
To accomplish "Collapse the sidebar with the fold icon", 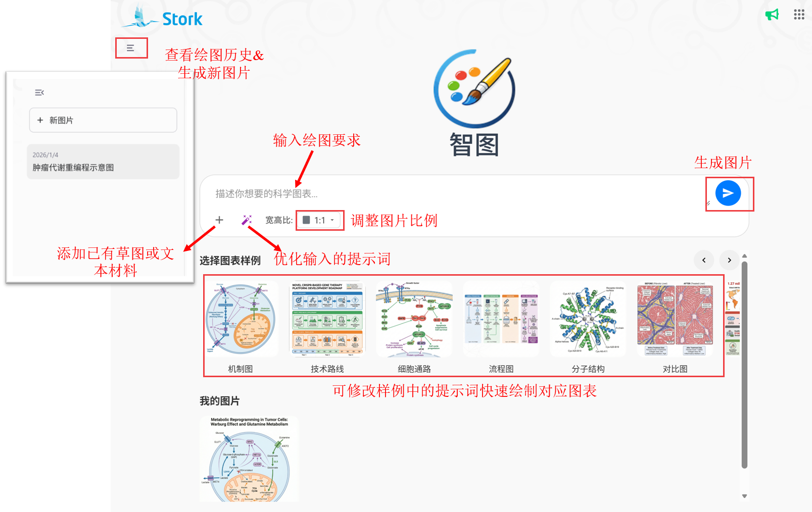I will point(39,92).
